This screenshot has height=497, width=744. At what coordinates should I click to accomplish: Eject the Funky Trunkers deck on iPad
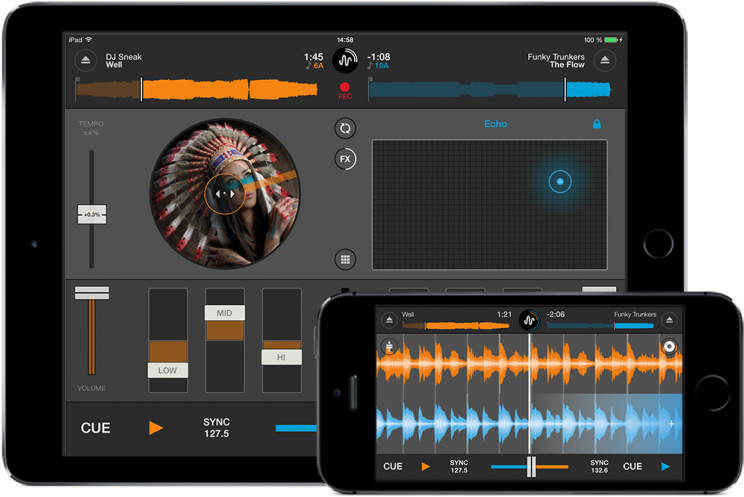tap(604, 60)
